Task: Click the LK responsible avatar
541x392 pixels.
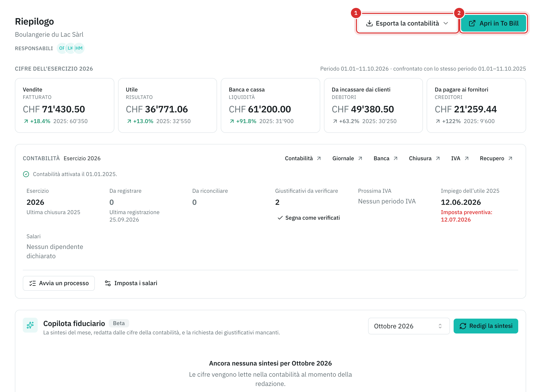Action: [70, 48]
